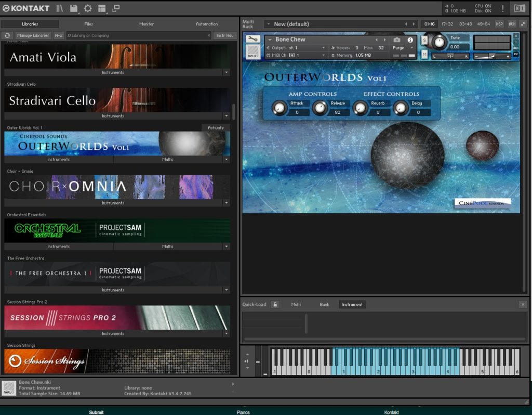Toggle the Quick-Load lock icon

click(x=275, y=305)
